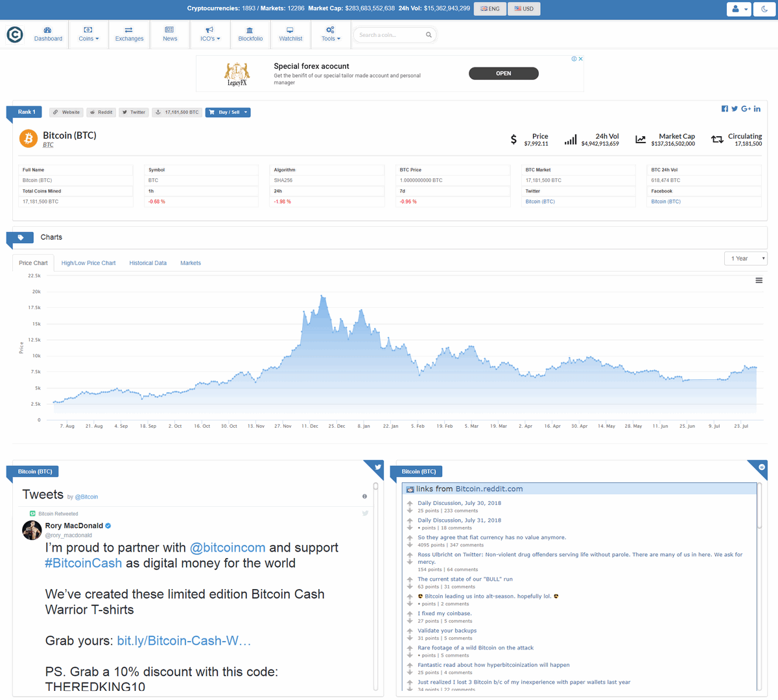Click the #BitcoinCash hashtag in the tweet
Image resolution: width=778 pixels, height=700 pixels.
(84, 563)
